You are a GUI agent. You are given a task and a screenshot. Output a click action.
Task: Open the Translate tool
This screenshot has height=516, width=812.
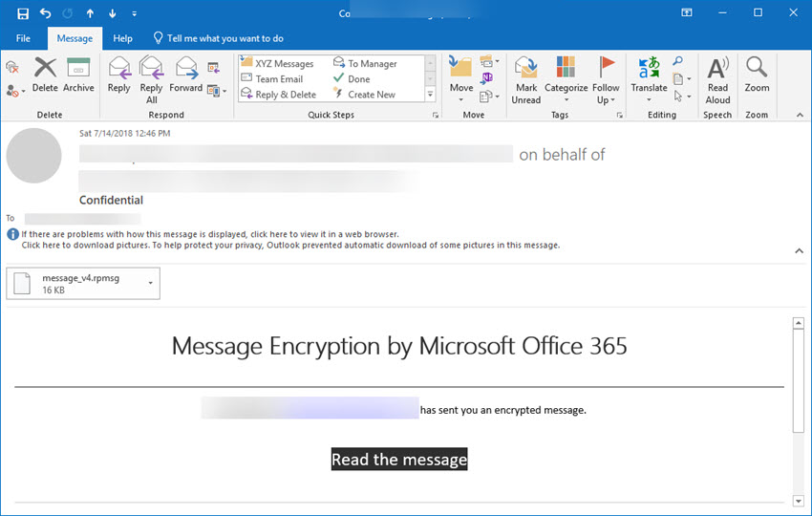649,74
